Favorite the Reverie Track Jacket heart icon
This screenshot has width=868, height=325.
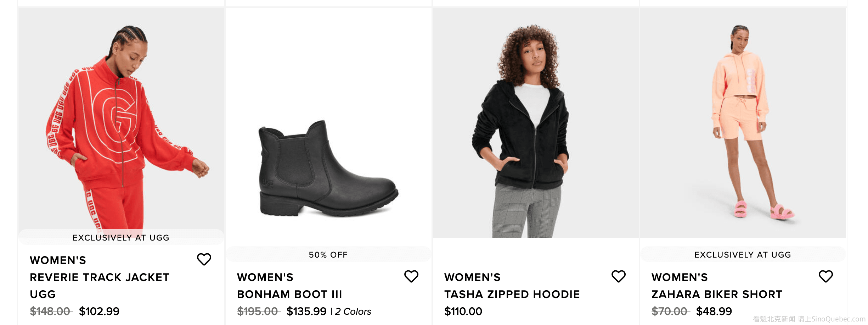[x=204, y=259]
